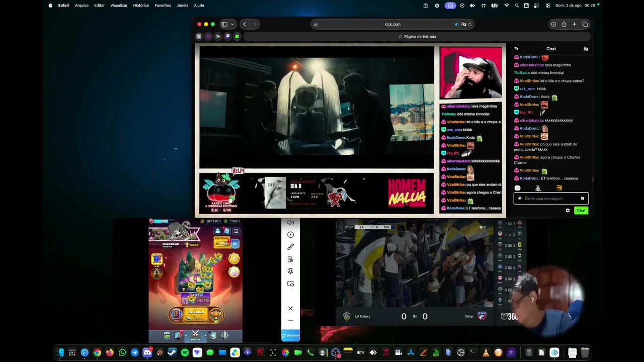The image size is (644, 362).
Task: Click the game's hamburger menu icon
Action: (x=236, y=231)
